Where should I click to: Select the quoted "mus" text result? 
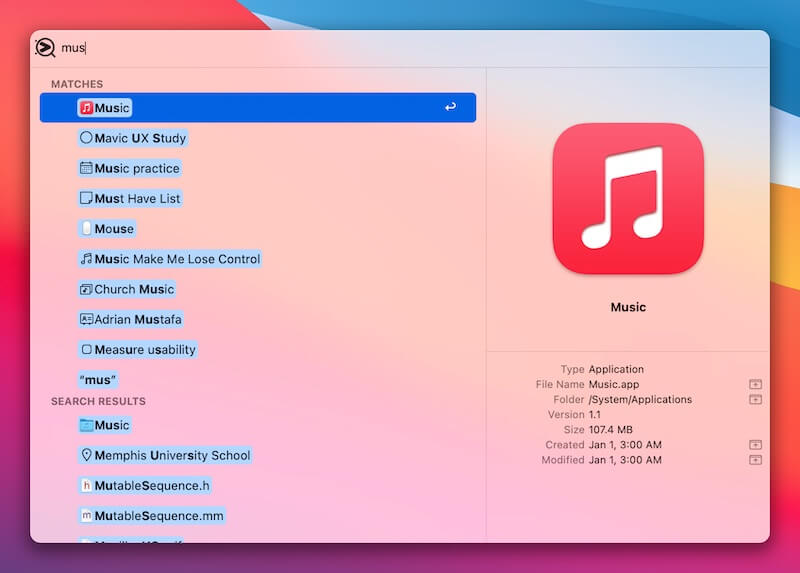pyautogui.click(x=98, y=380)
